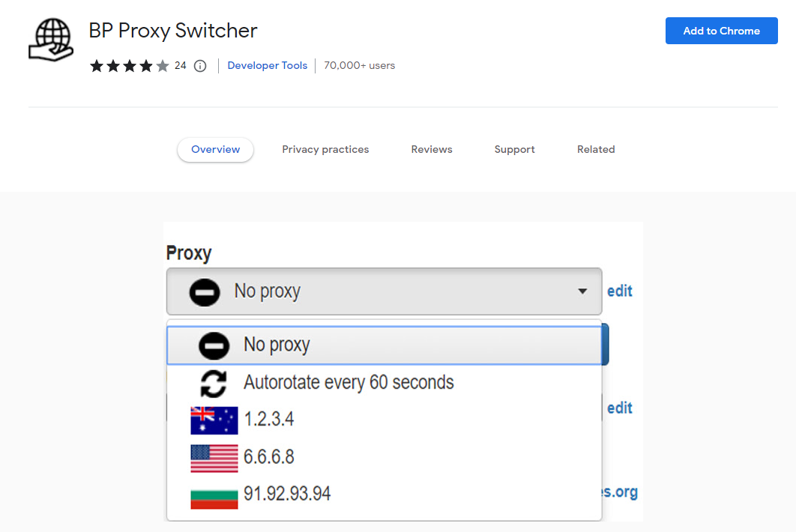The width and height of the screenshot is (796, 532).
Task: Click the BP Proxy Switcher title
Action: pos(173,31)
